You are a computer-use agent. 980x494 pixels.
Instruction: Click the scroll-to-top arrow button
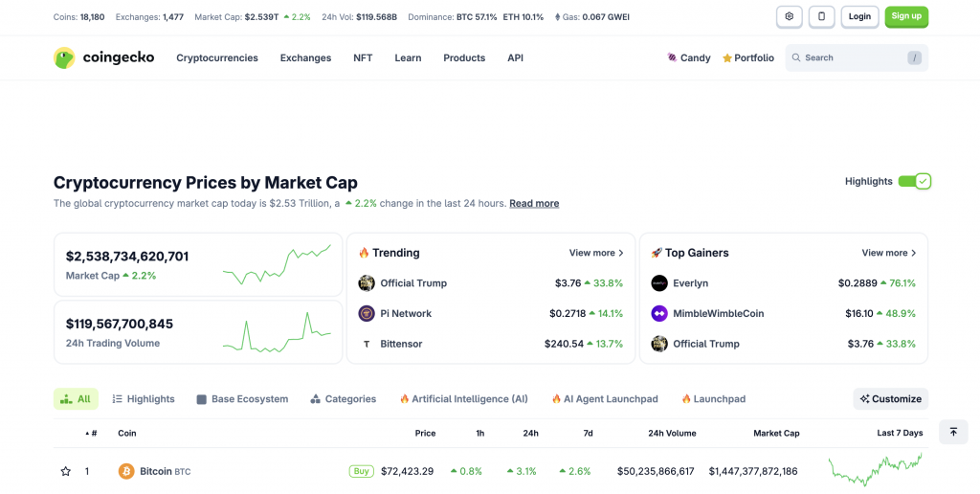pyautogui.click(x=953, y=432)
